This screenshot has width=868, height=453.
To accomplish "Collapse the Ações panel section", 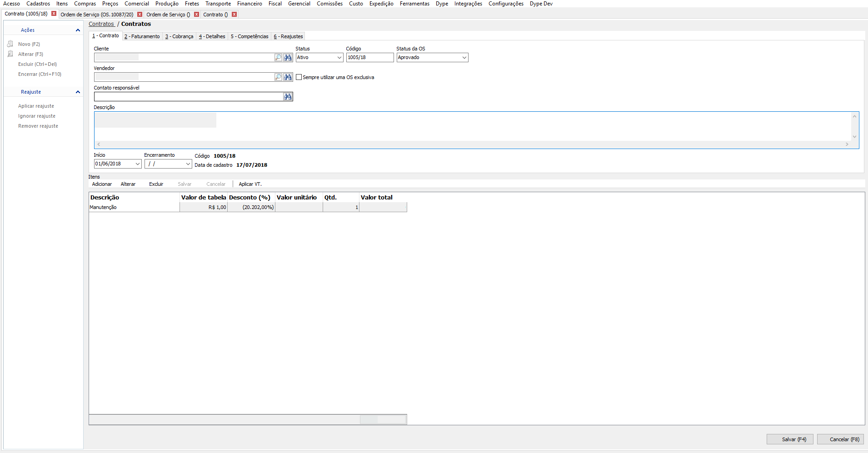I will click(78, 30).
